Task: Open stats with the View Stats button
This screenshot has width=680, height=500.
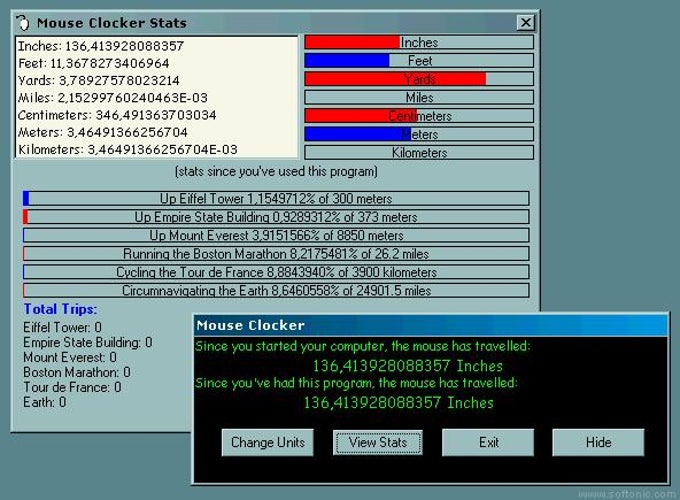Action: (378, 442)
